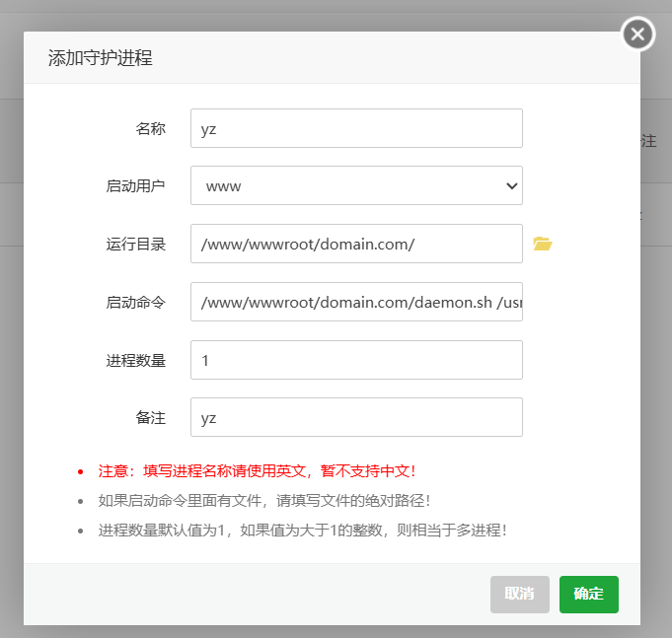The height and width of the screenshot is (638, 672).
Task: Select the 进程数量 input field
Action: (355, 360)
